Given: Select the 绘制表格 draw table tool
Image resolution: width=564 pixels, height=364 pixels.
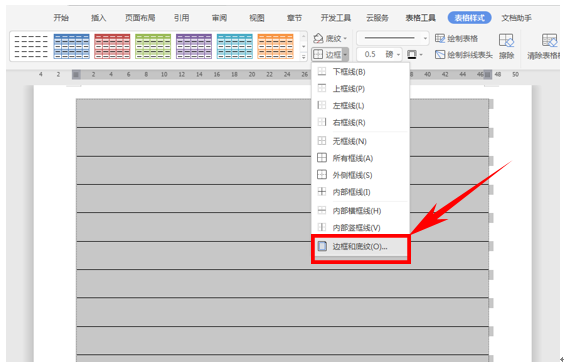Looking at the screenshot, I should tap(456, 38).
